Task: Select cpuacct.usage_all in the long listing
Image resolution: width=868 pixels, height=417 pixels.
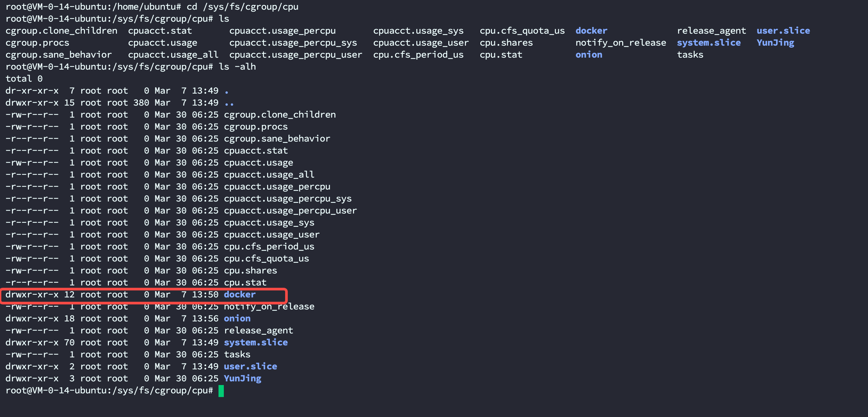Action: point(269,175)
